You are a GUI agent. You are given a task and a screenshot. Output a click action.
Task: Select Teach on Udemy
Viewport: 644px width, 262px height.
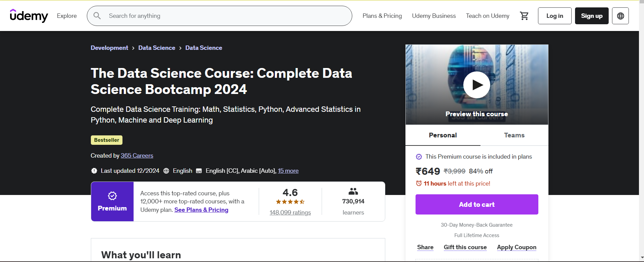point(488,15)
